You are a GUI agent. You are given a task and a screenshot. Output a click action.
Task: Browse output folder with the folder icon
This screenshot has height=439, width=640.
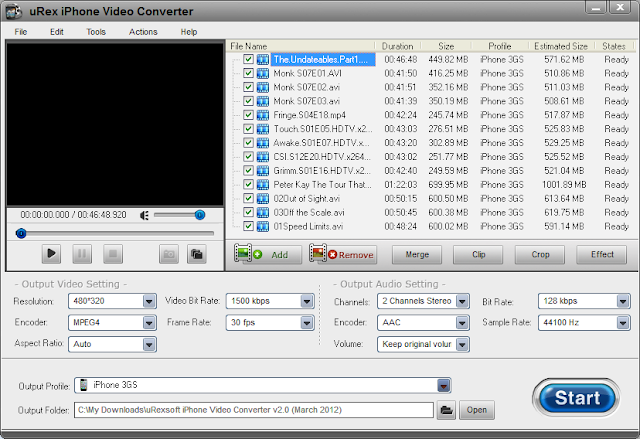click(446, 410)
